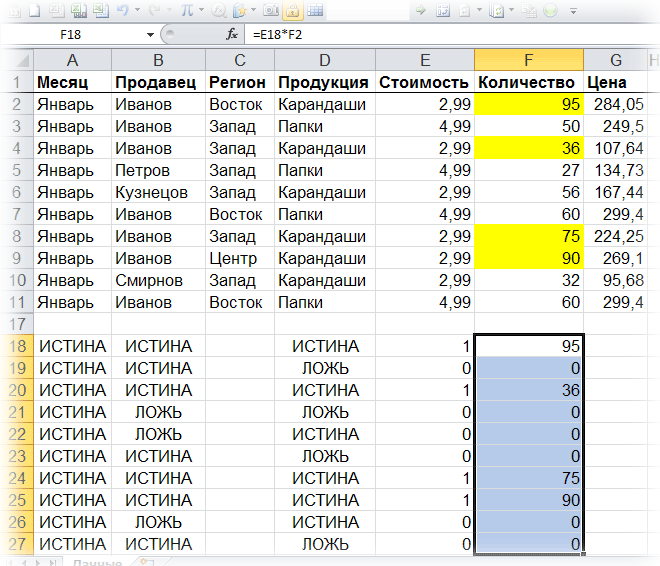This screenshot has width=660, height=566.
Task: Click cell 'Папки' in row 3
Action: pos(325,126)
